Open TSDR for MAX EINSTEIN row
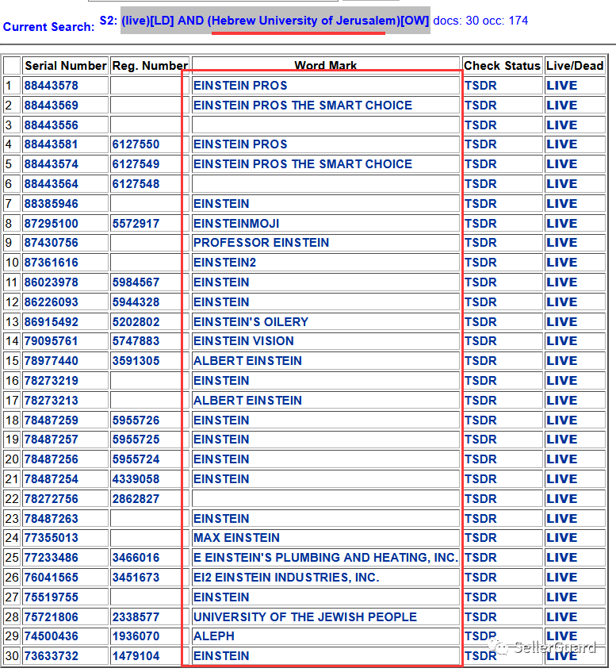This screenshot has width=616, height=672. coord(480,537)
